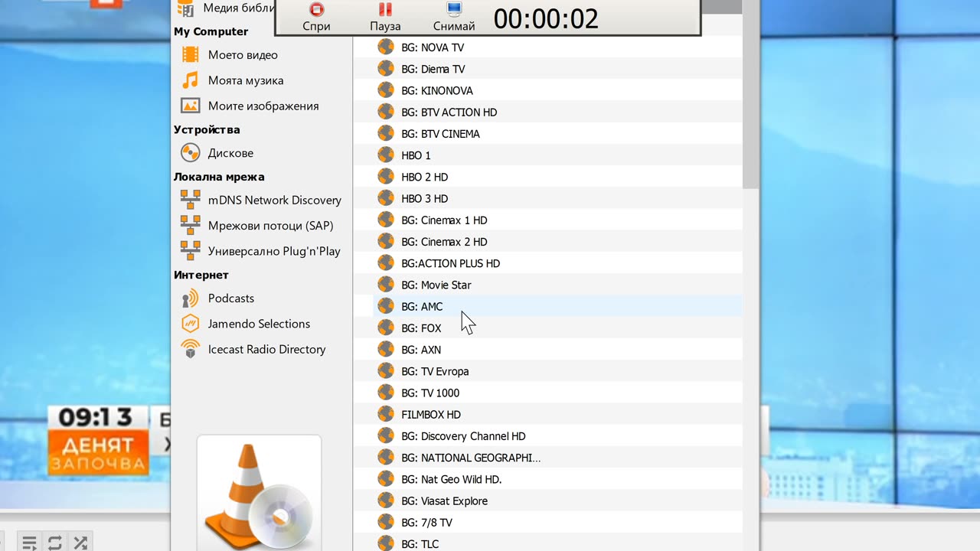Click the mDNS Network Discovery network icon
The height and width of the screenshot is (551, 980).
coord(190,200)
